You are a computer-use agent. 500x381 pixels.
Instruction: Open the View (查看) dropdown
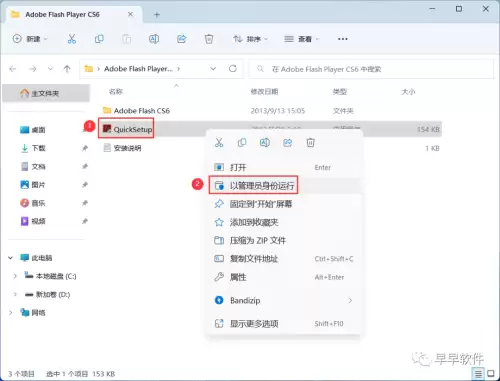pos(301,39)
